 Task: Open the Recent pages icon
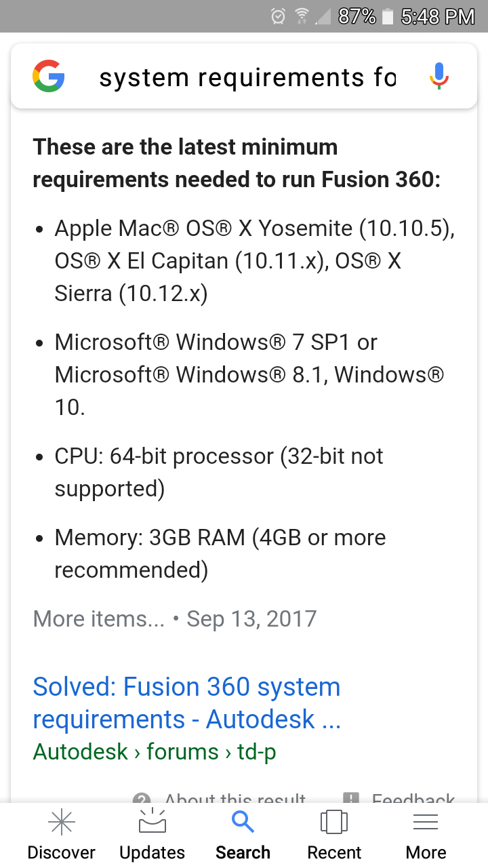tap(333, 821)
